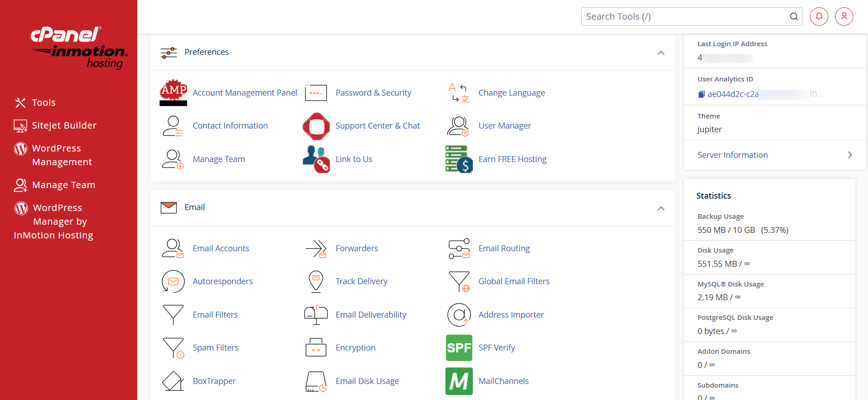Open the Account Management Panel AMP icon

[173, 92]
